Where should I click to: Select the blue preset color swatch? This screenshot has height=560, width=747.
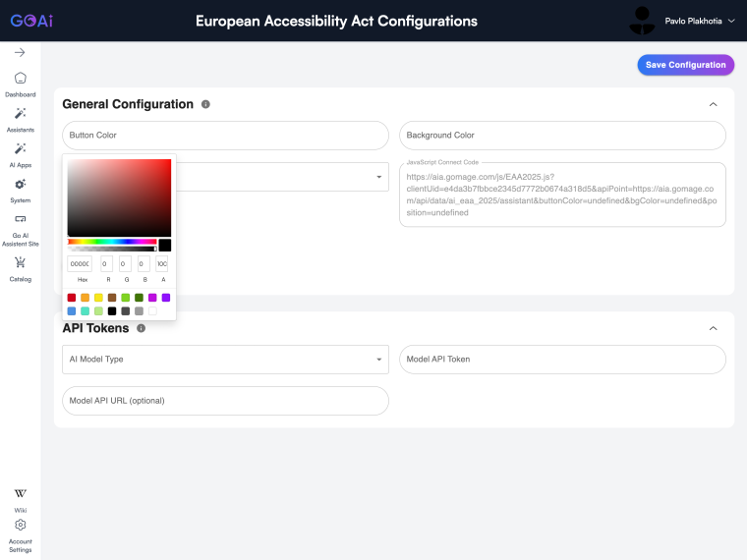72,311
